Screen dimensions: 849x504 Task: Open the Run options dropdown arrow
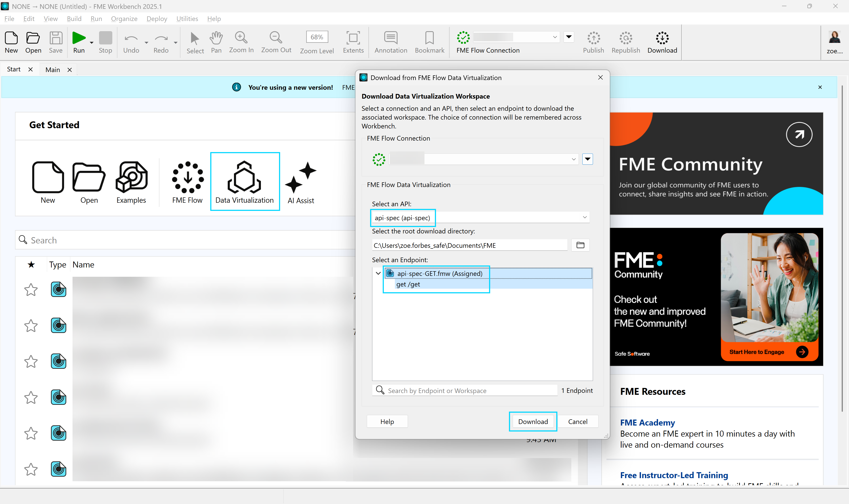pos(92,42)
